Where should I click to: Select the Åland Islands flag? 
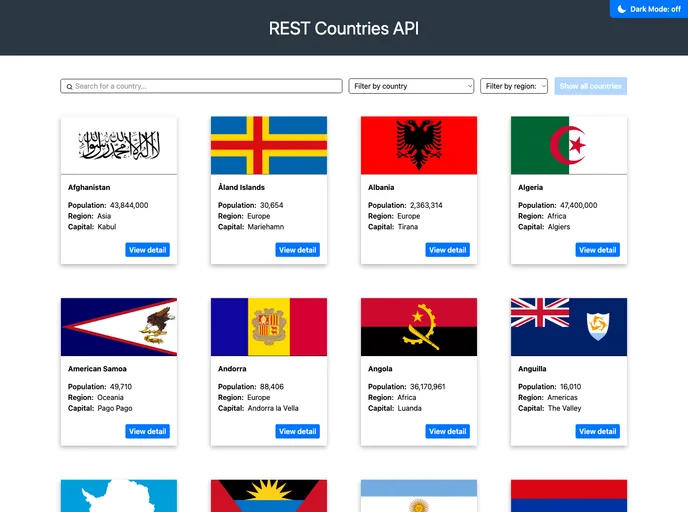tap(269, 146)
